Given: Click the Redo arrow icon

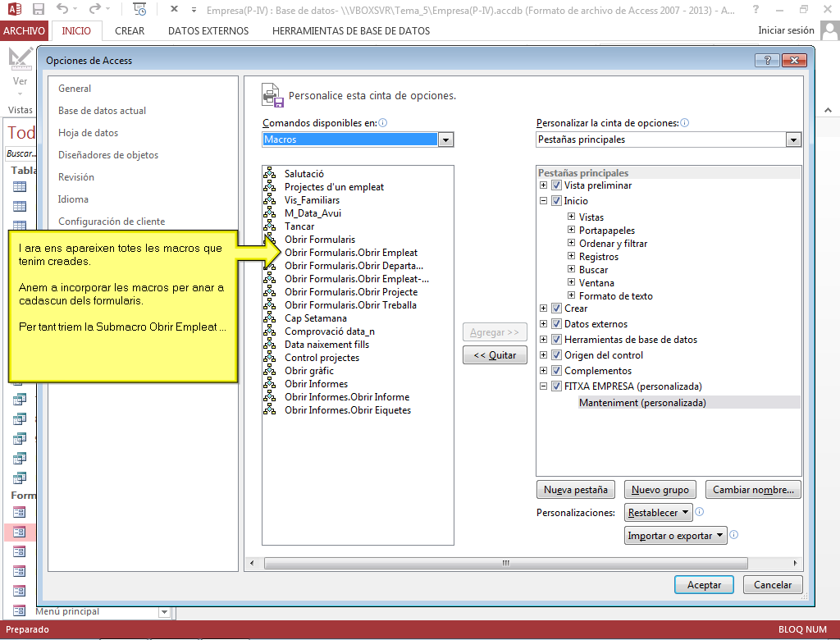Looking at the screenshot, I should tap(95, 8).
